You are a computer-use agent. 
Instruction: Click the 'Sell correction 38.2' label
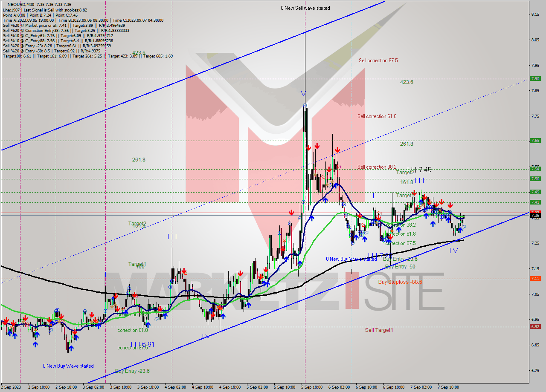(377, 167)
